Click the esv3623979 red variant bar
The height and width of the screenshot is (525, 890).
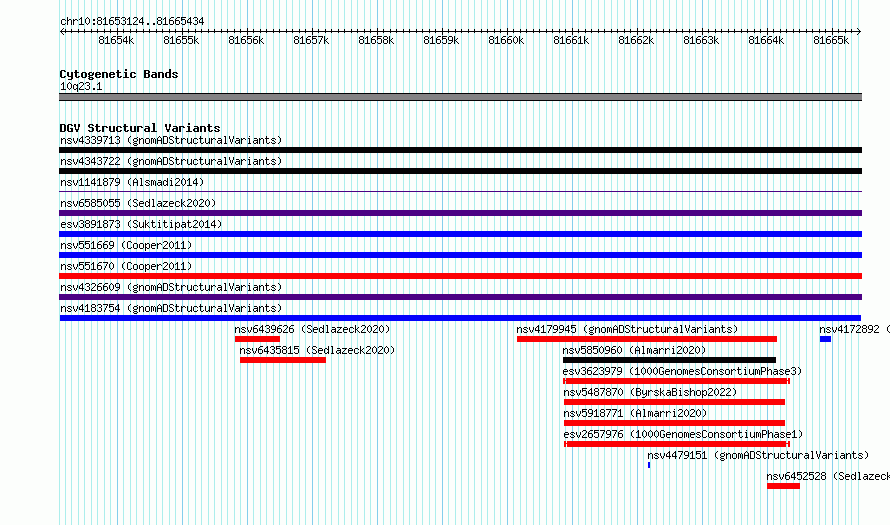coord(677,381)
